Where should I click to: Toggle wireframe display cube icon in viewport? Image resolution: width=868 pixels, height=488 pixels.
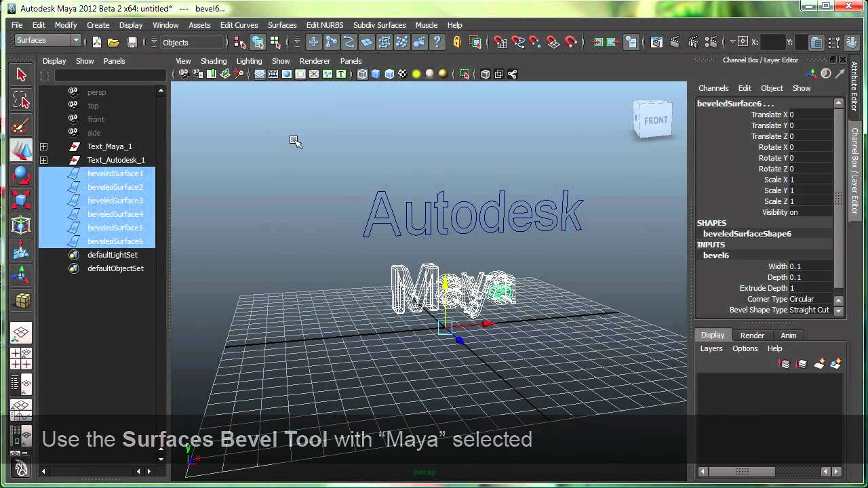(362, 74)
